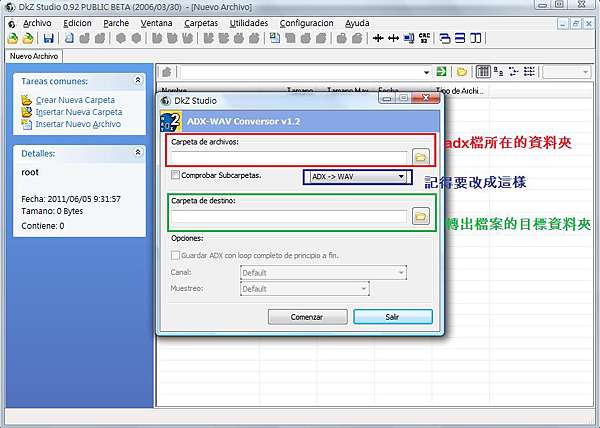Open the Carpetas menu
This screenshot has width=600, height=428.
[x=201, y=23]
